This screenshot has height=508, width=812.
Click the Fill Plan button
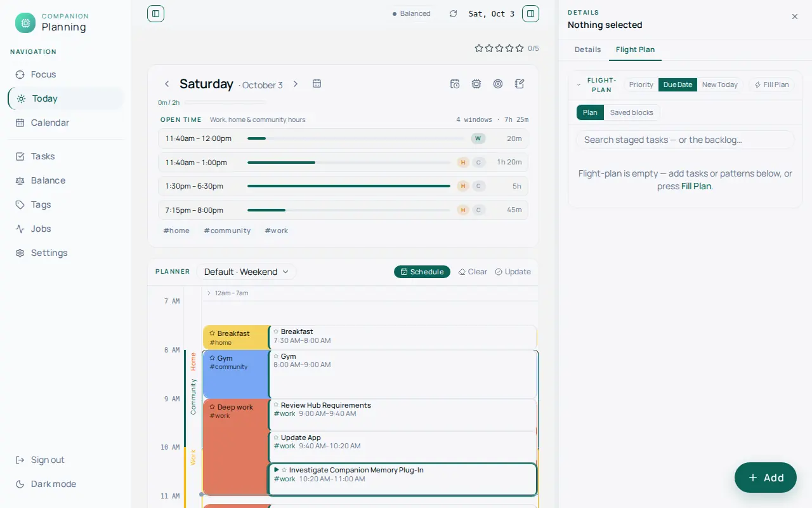coord(771,84)
